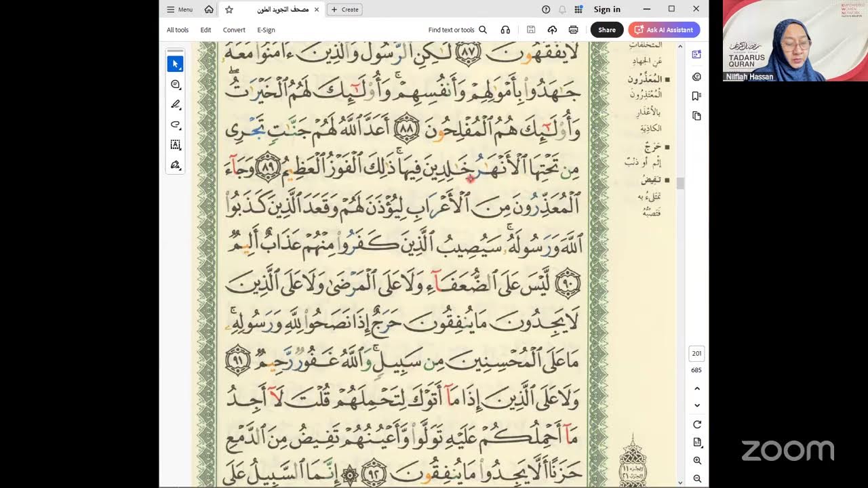The height and width of the screenshot is (488, 868).
Task: Choose the Highlight pen tool
Action: pos(175,104)
